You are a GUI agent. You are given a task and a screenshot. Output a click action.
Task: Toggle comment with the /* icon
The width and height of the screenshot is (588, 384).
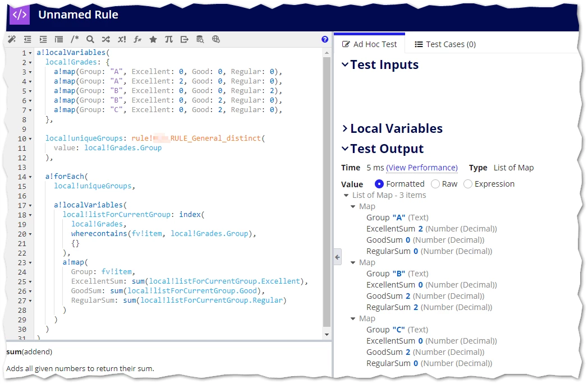75,39
